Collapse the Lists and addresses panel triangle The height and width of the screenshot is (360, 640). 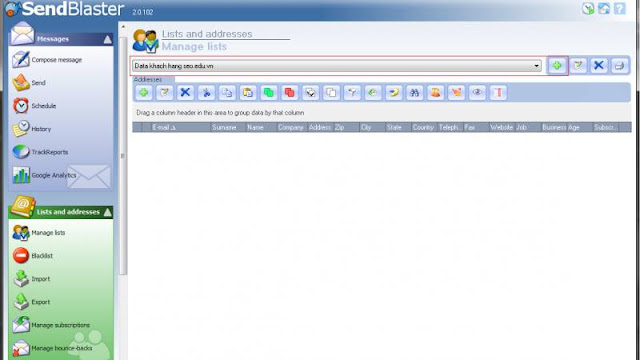pyautogui.click(x=107, y=212)
